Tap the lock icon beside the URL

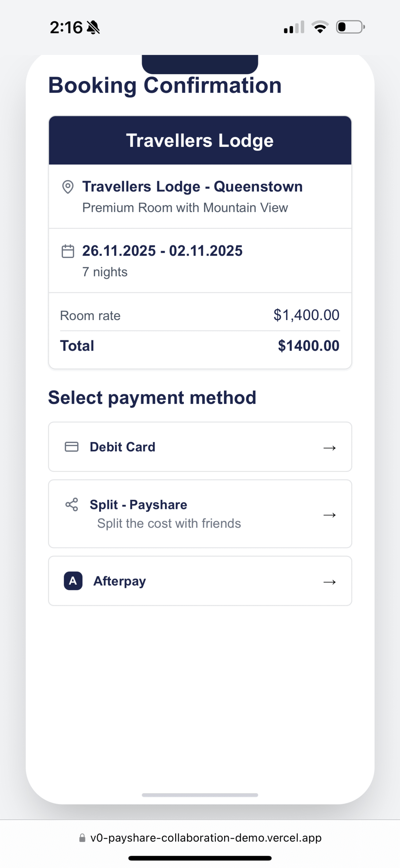(82, 838)
